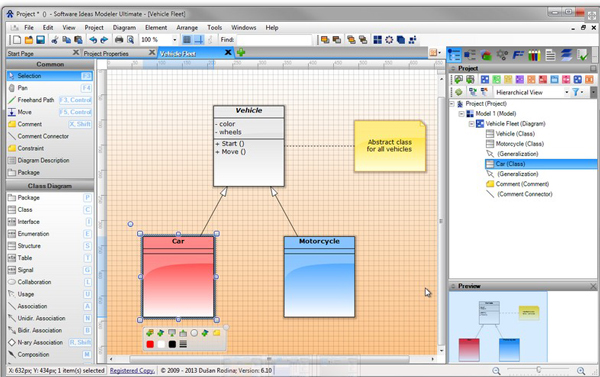Select the Collaboration element tool
600x377 pixels.
(50, 282)
